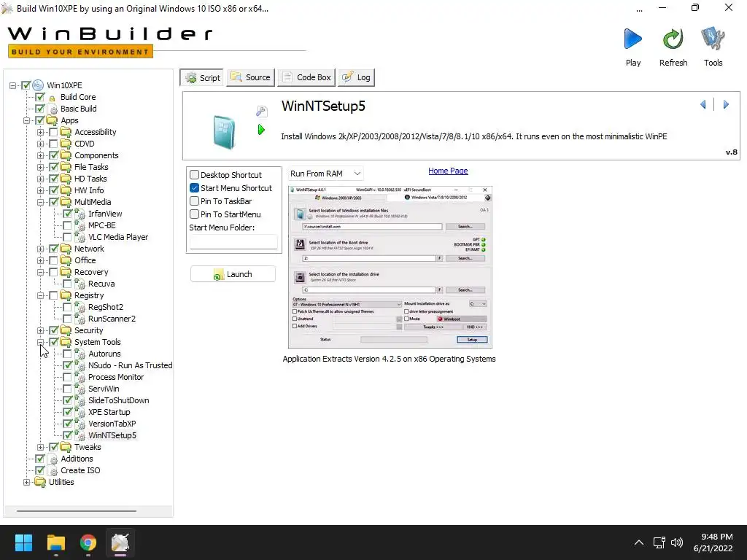Go to previous script arrow
This screenshot has height=560, width=747.
coord(703,104)
